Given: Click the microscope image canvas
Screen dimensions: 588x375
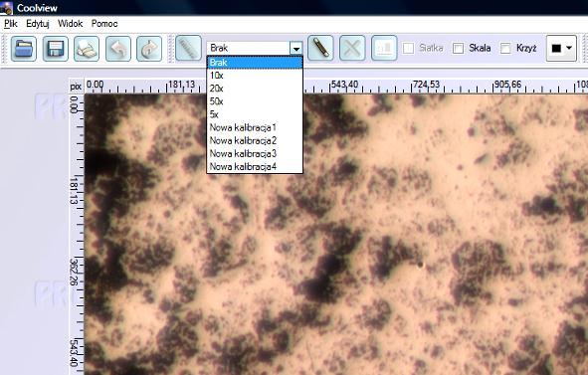Looking at the screenshot, I should [336, 235].
